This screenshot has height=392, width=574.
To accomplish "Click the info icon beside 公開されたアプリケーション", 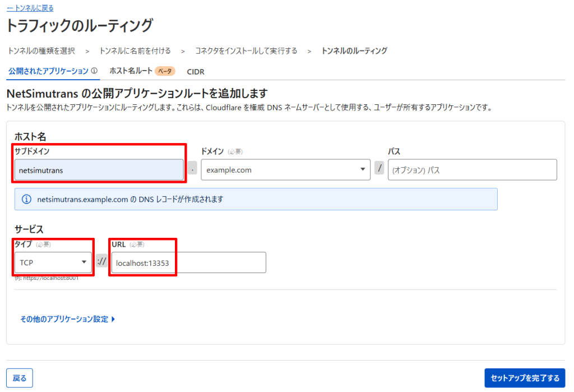I will tap(94, 71).
